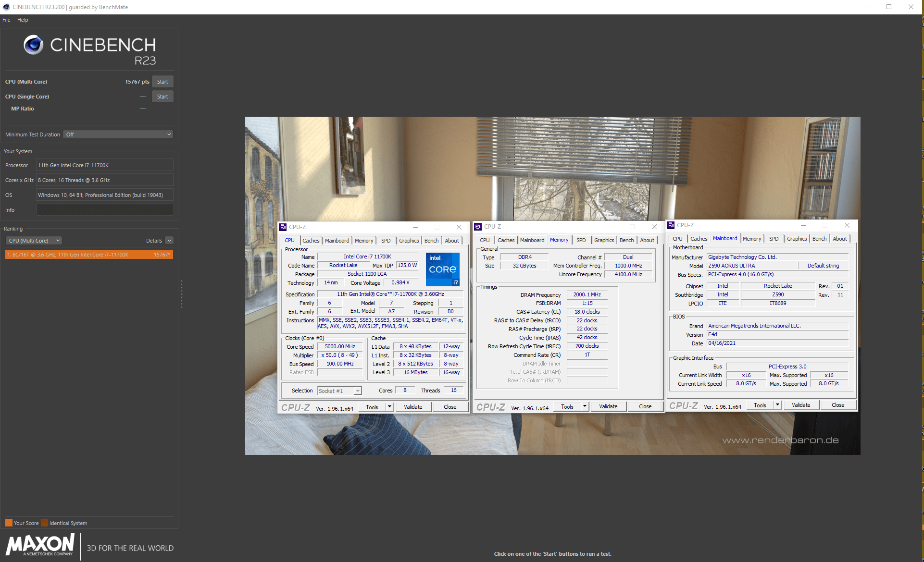
Task: Click Close button in Memory CPU-Z window
Action: [645, 406]
